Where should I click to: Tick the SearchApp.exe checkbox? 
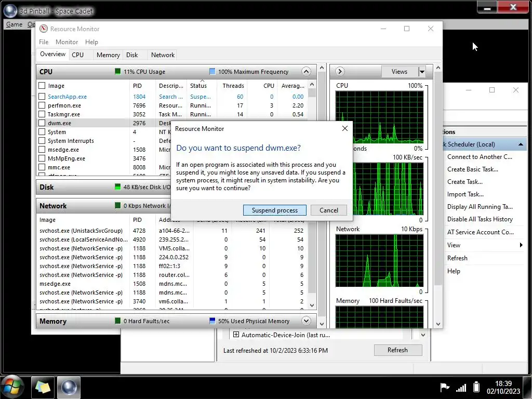(42, 96)
